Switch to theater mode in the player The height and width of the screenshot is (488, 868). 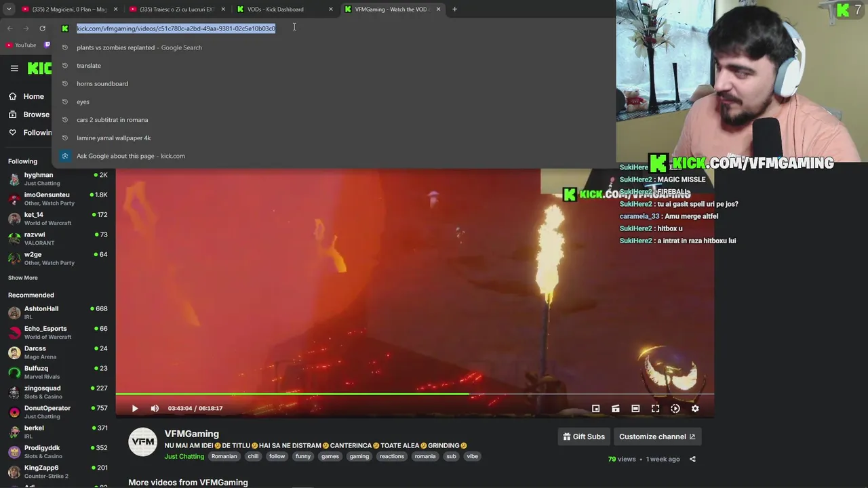635,409
